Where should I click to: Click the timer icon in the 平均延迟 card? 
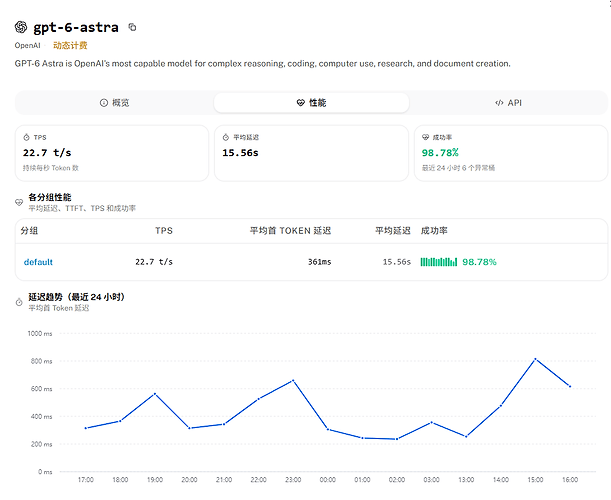tap(226, 137)
